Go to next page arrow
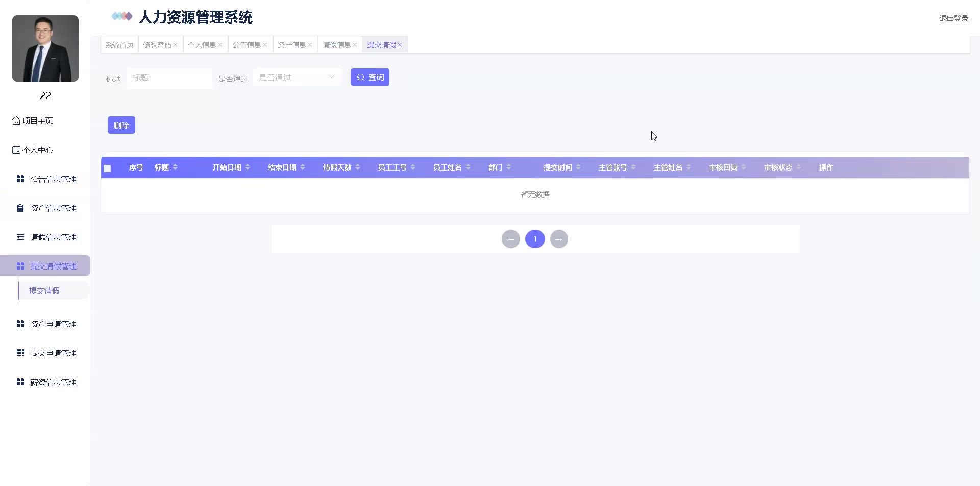The height and width of the screenshot is (486, 980). click(x=559, y=239)
